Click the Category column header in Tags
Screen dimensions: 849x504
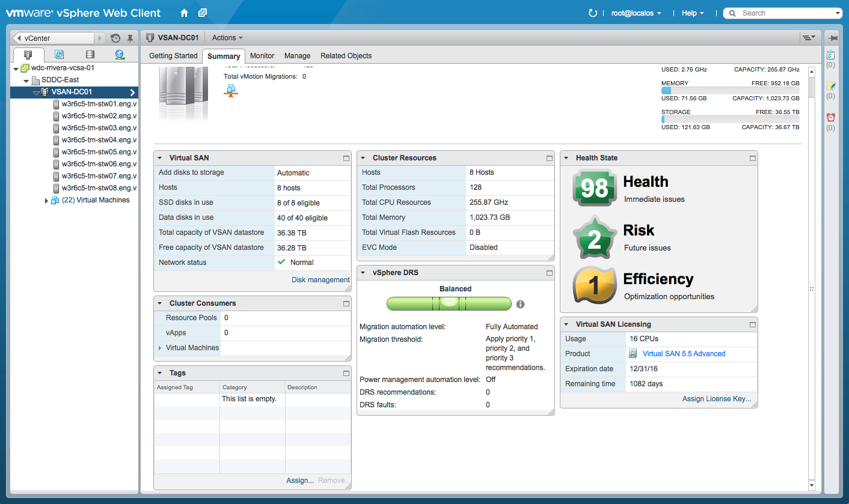pyautogui.click(x=252, y=387)
